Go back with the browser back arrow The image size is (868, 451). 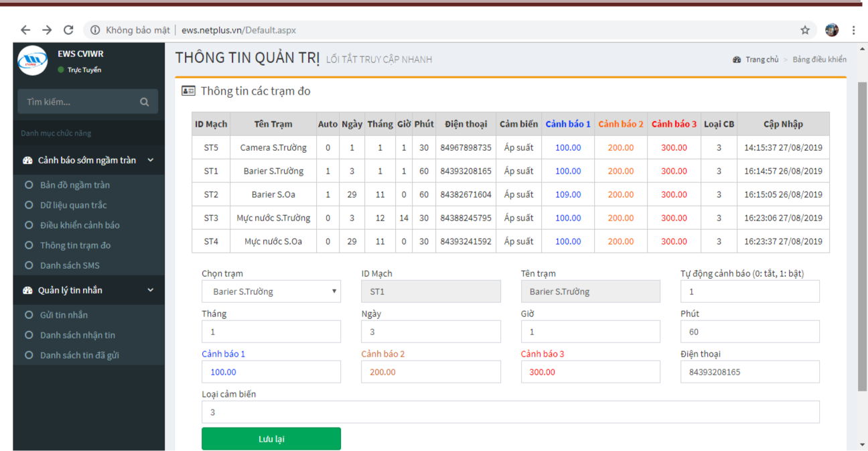coord(25,30)
